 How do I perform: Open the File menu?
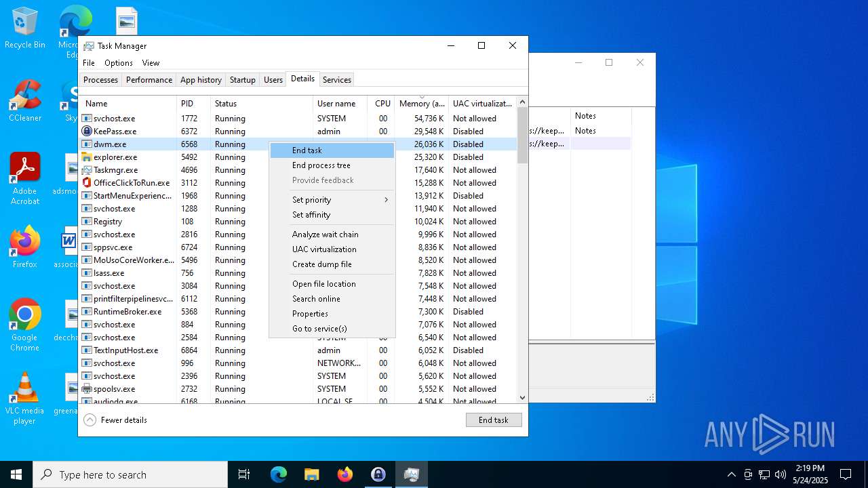[x=89, y=63]
